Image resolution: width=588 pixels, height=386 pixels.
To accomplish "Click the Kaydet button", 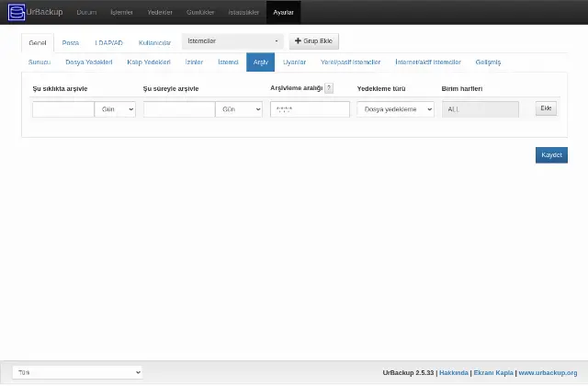I will tap(551, 155).
